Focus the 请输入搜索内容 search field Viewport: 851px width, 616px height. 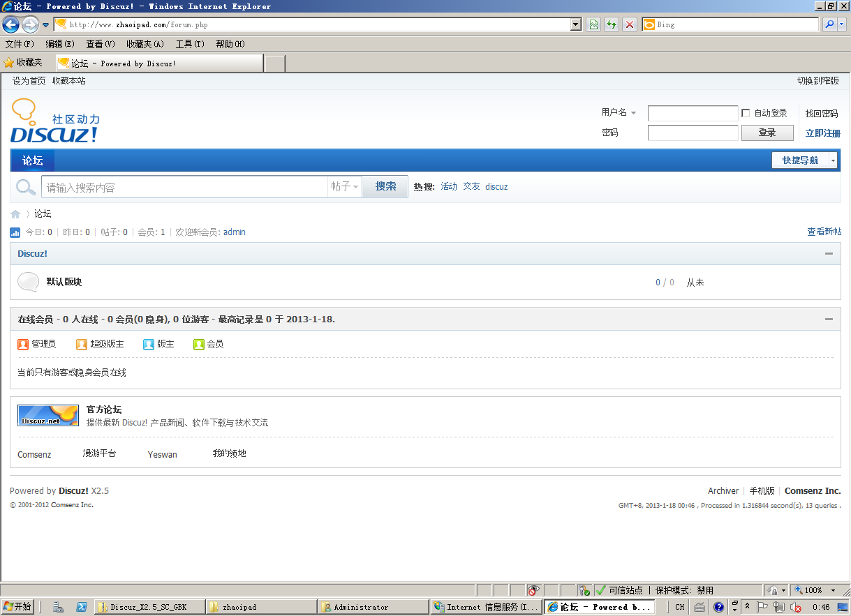(184, 187)
